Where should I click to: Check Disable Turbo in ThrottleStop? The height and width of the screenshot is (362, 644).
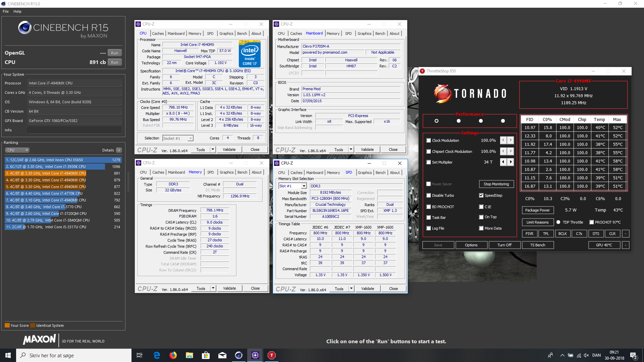point(428,195)
